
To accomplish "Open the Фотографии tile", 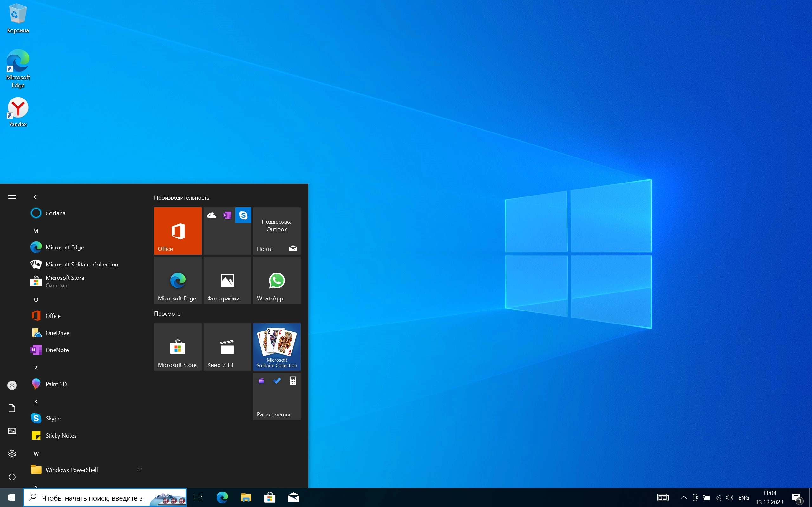I will point(227,280).
